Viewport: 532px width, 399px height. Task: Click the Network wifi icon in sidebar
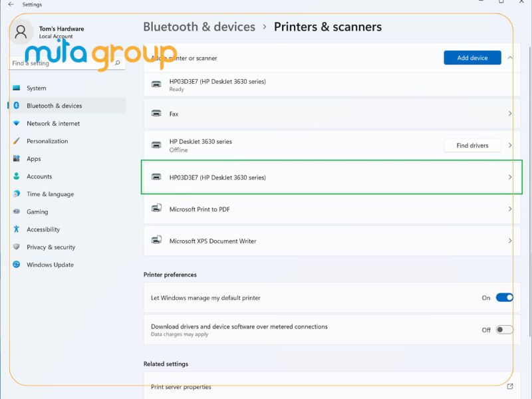tap(16, 123)
